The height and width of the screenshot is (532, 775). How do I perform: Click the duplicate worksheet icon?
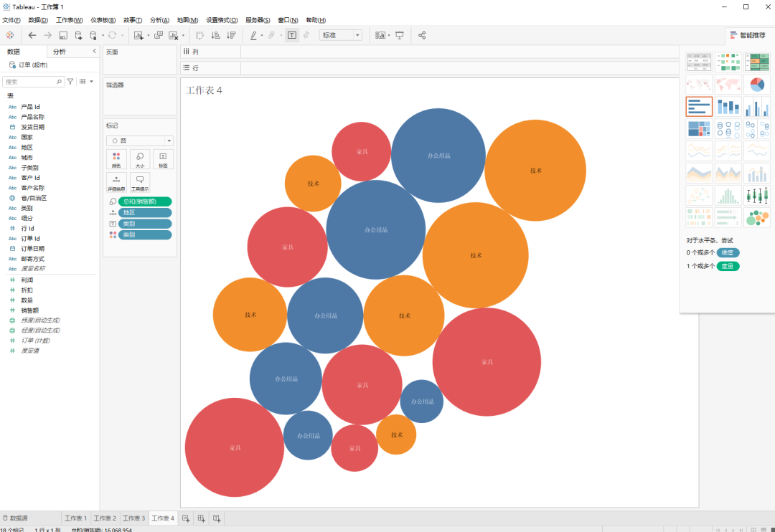click(x=158, y=35)
